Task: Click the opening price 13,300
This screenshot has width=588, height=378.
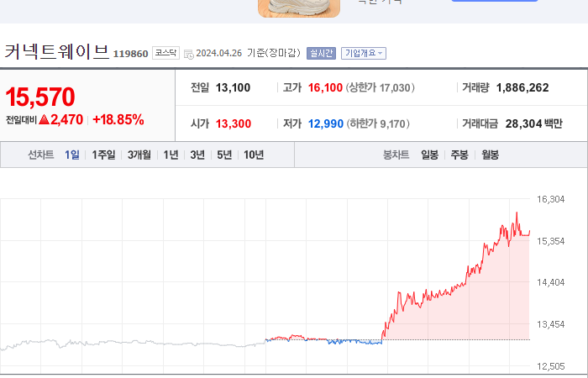Action: tap(234, 123)
